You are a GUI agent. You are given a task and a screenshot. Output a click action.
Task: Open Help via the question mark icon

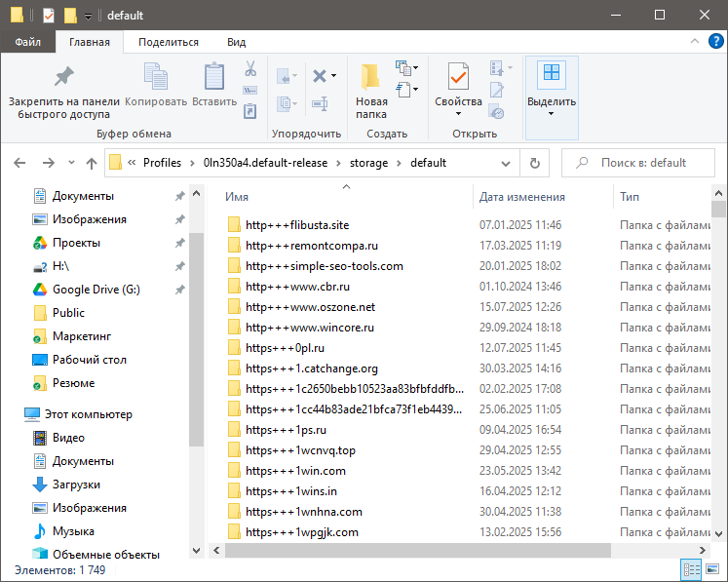[715, 41]
